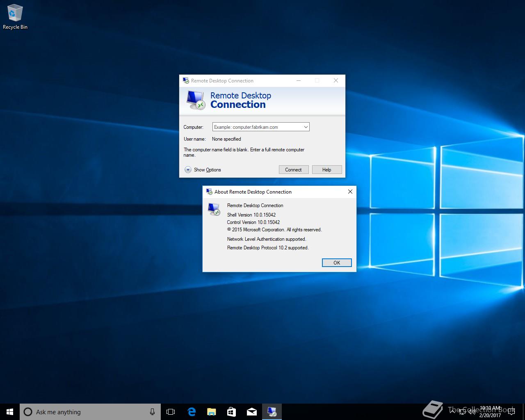Click the Help button

(x=326, y=170)
